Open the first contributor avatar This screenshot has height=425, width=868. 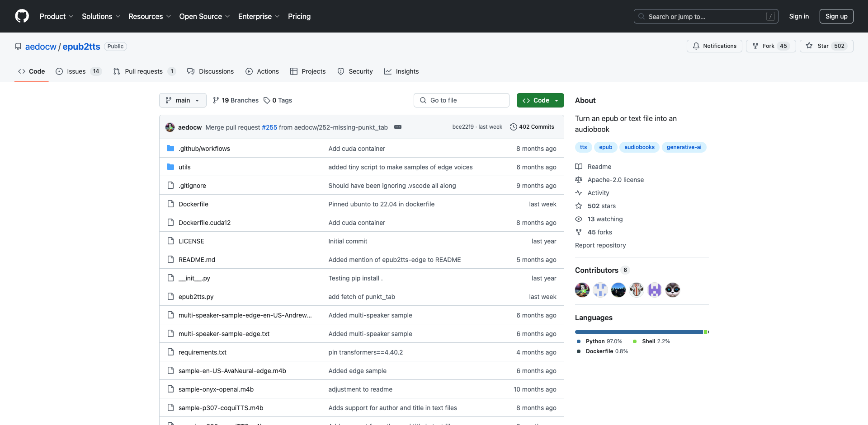coord(582,290)
